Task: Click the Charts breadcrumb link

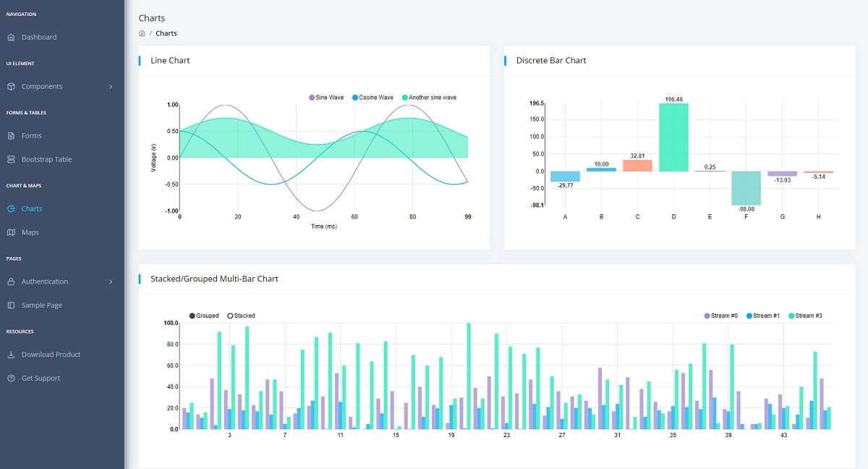Action: [x=166, y=33]
